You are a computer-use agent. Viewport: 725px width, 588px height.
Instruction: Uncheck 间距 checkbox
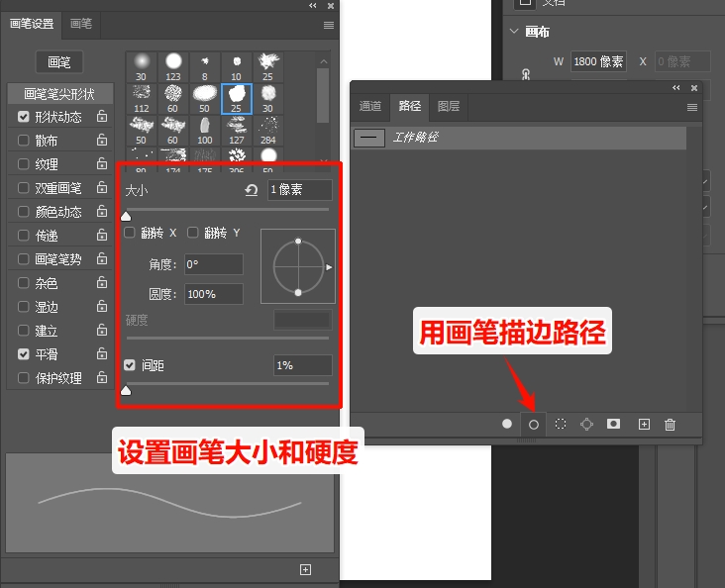click(x=130, y=365)
